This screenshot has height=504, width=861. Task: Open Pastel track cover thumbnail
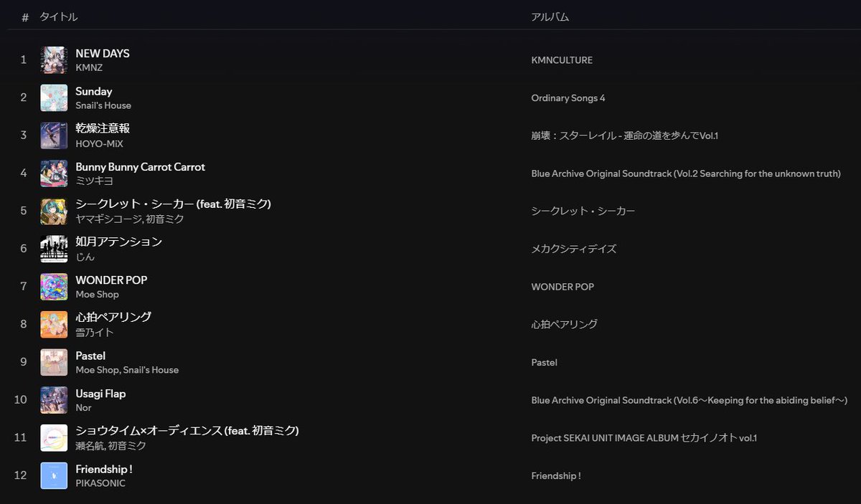tap(54, 362)
